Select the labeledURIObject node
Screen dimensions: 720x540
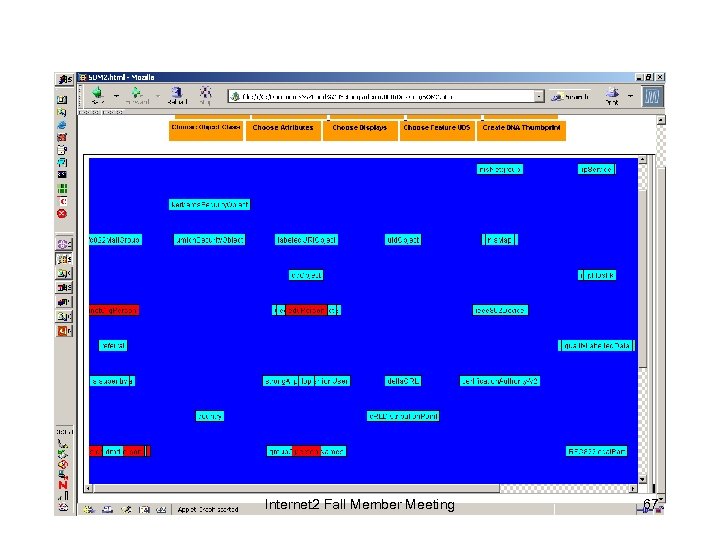point(306,240)
